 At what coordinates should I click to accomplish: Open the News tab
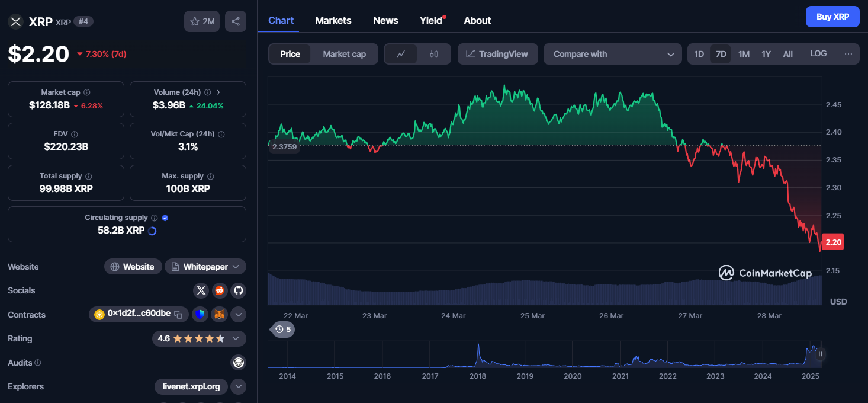point(385,20)
